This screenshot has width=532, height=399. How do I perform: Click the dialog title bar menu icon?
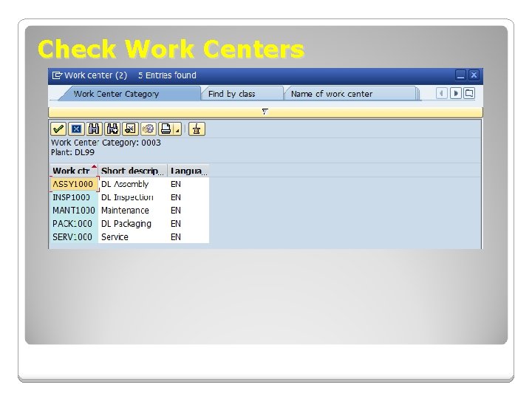pyautogui.click(x=57, y=75)
